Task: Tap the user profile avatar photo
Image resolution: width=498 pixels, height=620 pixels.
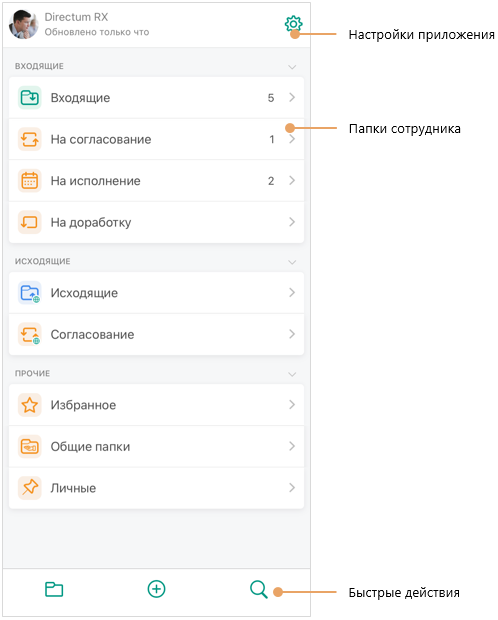Action: tap(24, 25)
